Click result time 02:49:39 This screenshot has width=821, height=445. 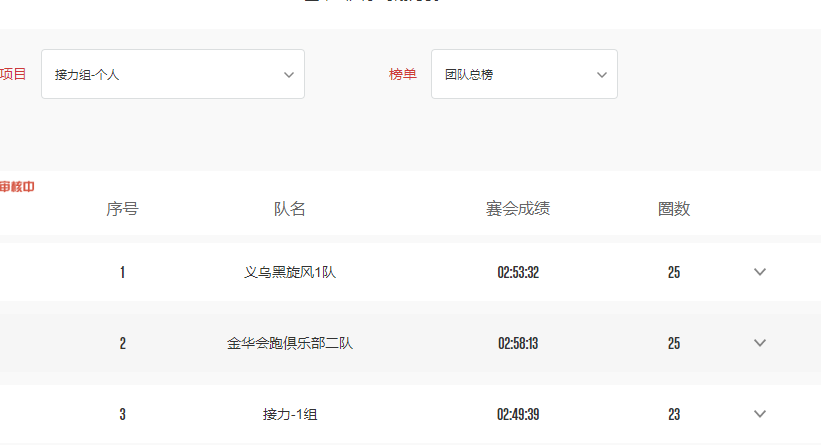click(x=518, y=415)
